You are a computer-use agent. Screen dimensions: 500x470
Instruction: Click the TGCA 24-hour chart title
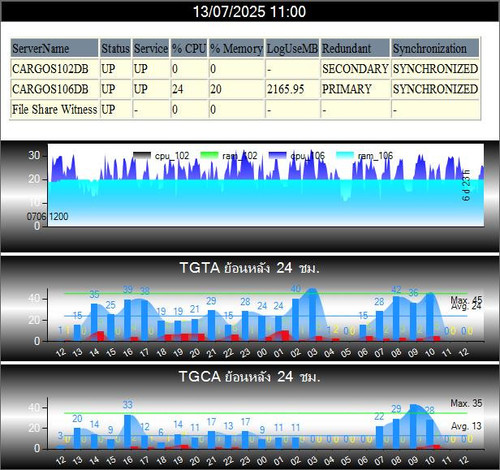pyautogui.click(x=249, y=377)
